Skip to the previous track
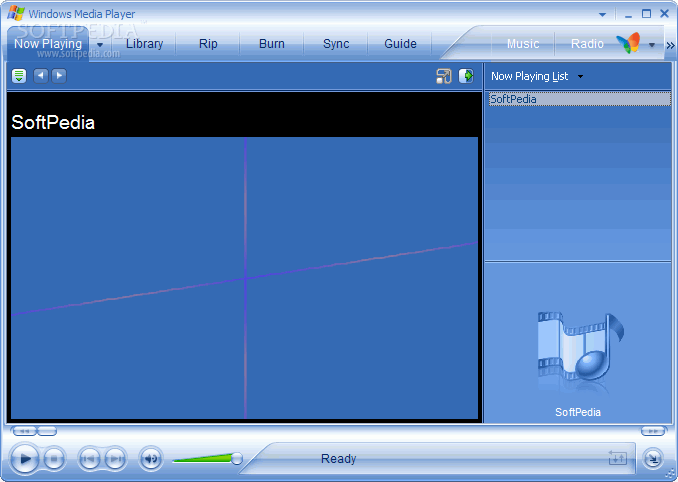 click(89, 459)
